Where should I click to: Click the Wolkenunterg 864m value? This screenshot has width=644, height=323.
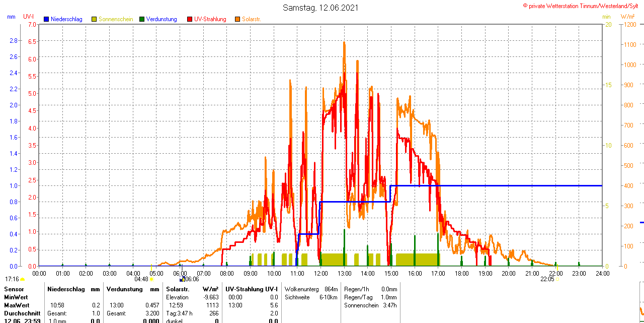331,289
